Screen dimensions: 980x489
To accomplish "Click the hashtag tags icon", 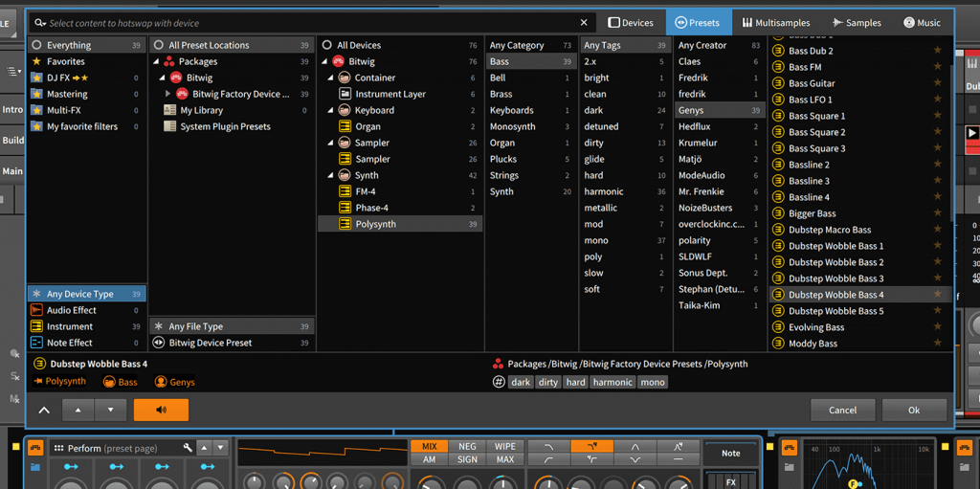I will pos(499,382).
